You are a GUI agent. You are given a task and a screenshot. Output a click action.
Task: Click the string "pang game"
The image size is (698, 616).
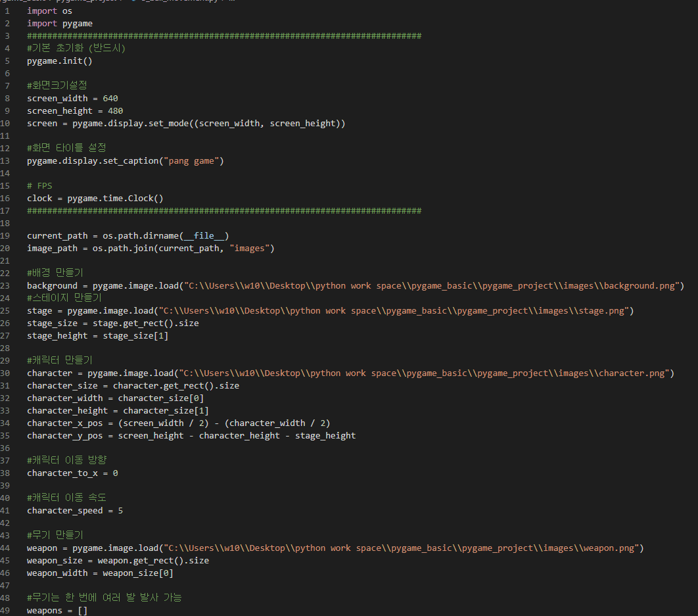pyautogui.click(x=191, y=161)
